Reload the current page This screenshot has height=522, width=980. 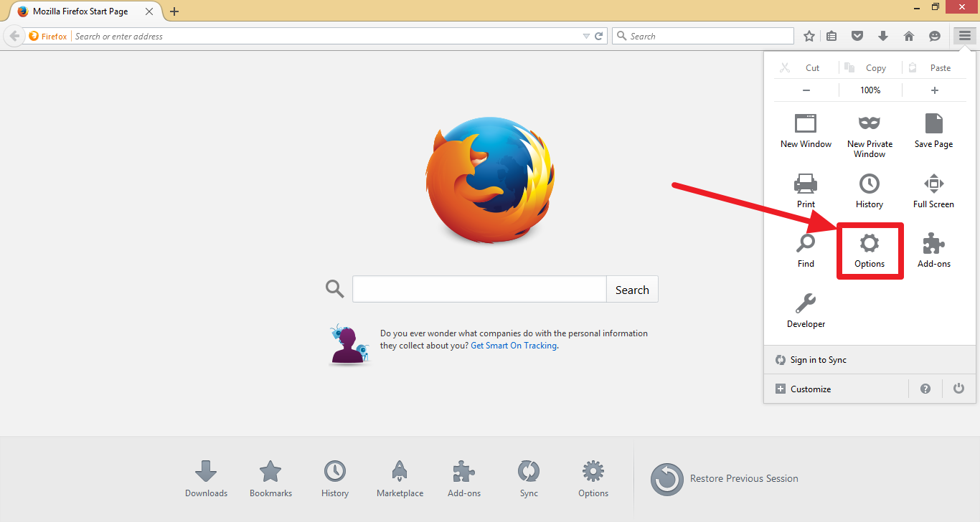[599, 36]
